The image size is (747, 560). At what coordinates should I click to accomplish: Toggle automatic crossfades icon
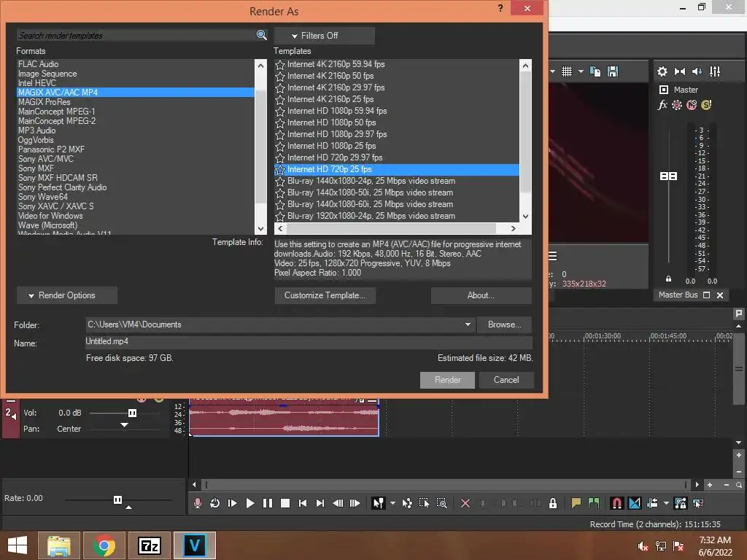(635, 503)
